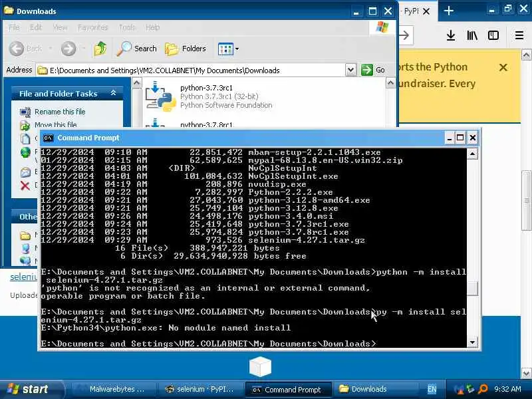The image size is (532, 399).
Task: Open the View menu in Downloads window
Action: [x=60, y=27]
